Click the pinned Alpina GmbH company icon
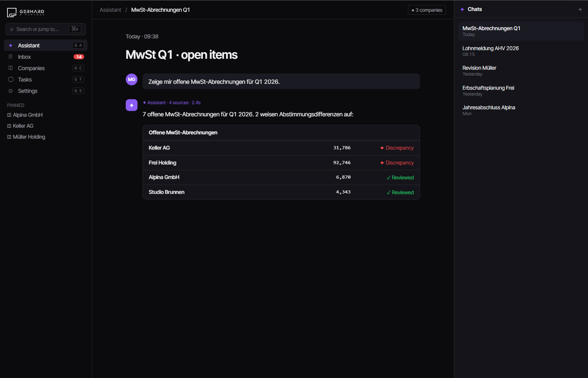588x378 pixels. coord(9,115)
